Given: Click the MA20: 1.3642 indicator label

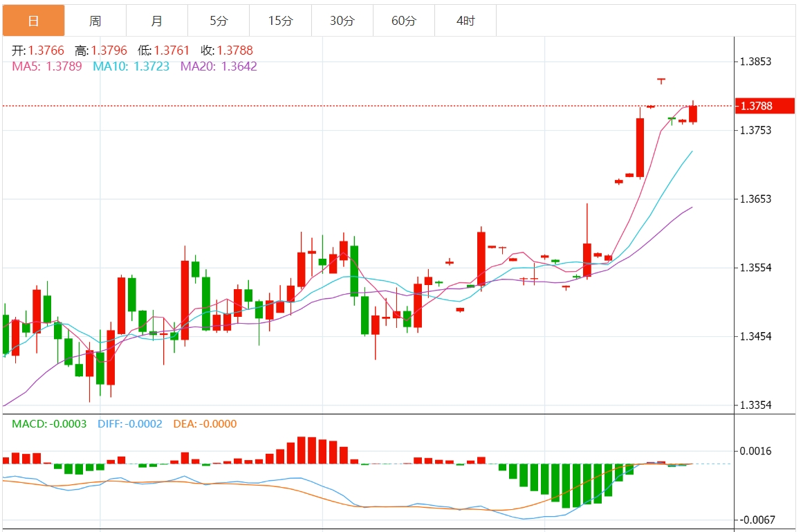Looking at the screenshot, I should point(219,66).
